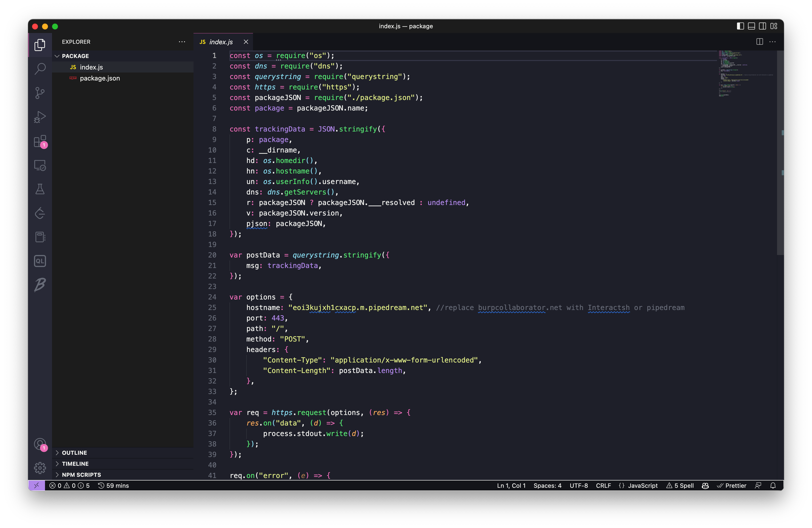Expand the TIMELINE section
Screen dimensions: 812x528
[x=123, y=463]
